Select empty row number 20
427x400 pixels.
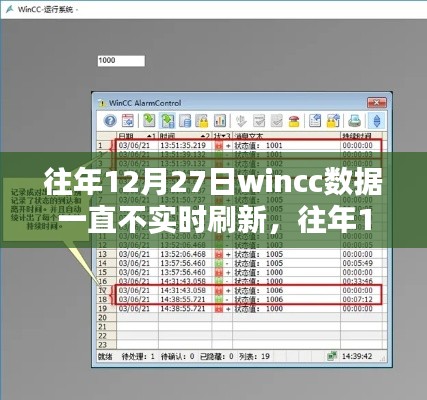click(107, 317)
